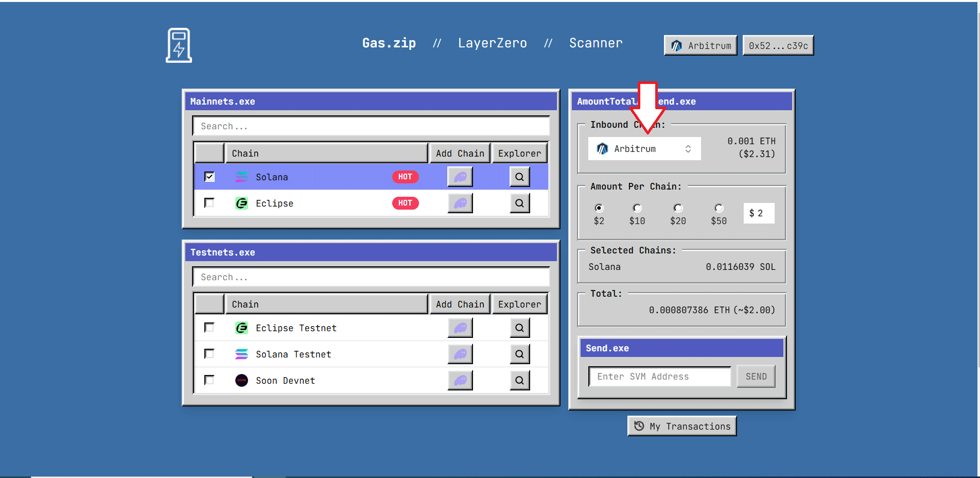Viewport: 980px width, 478px height.
Task: Open the Inbound Chain Arbitrum dropdown
Action: 644,149
